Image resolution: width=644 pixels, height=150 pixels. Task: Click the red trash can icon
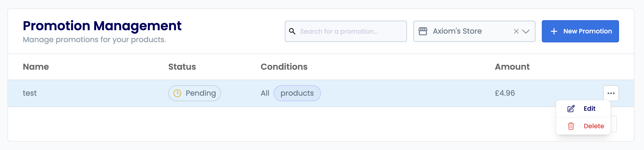tap(571, 126)
